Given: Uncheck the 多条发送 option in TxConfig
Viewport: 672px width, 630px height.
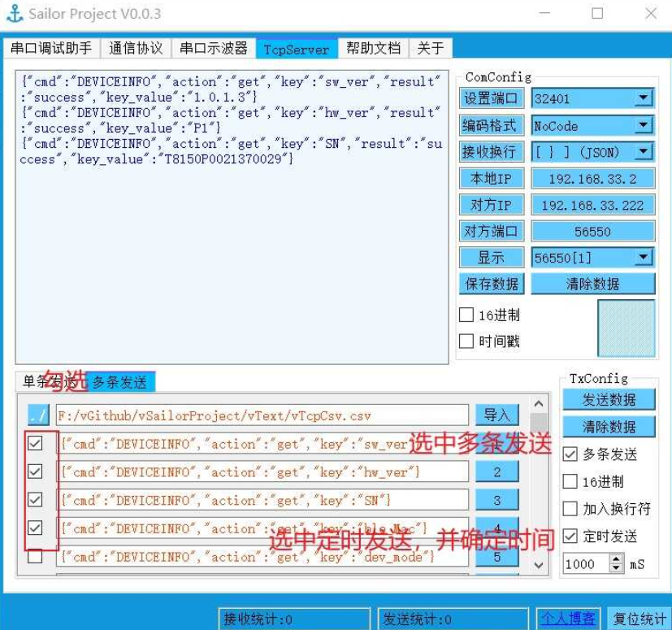Looking at the screenshot, I should [570, 455].
